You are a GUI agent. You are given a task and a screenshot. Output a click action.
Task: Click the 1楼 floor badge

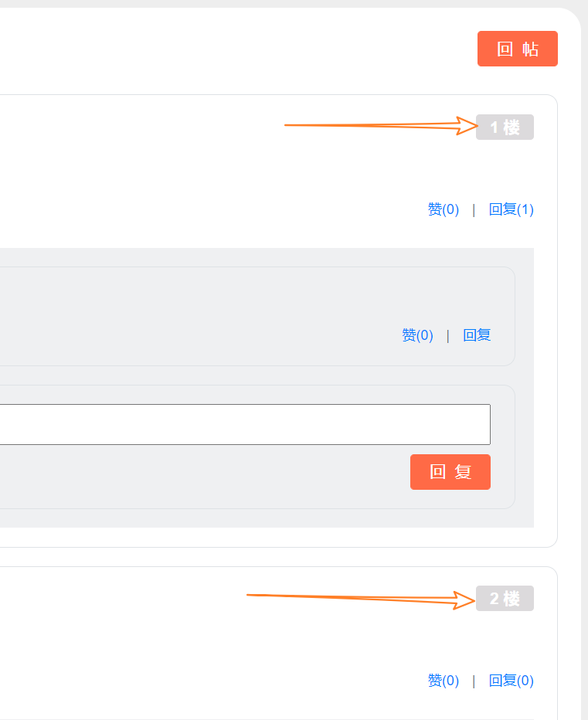click(505, 127)
